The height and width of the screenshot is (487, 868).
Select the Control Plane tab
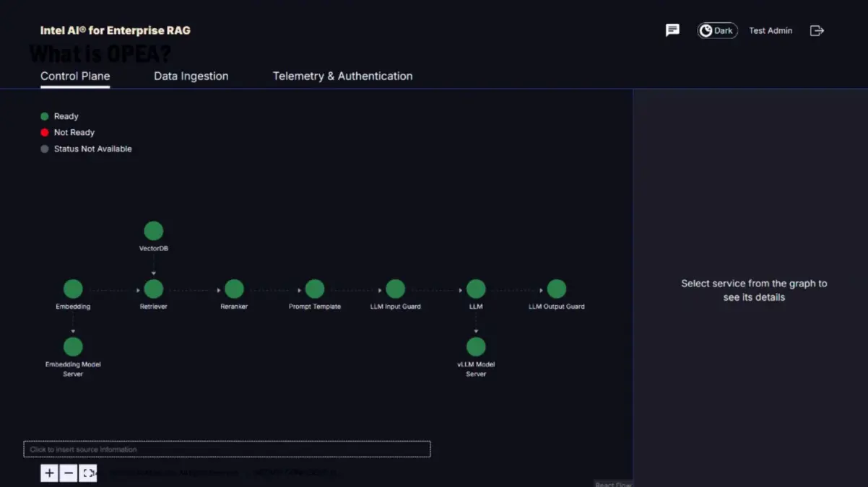(74, 76)
